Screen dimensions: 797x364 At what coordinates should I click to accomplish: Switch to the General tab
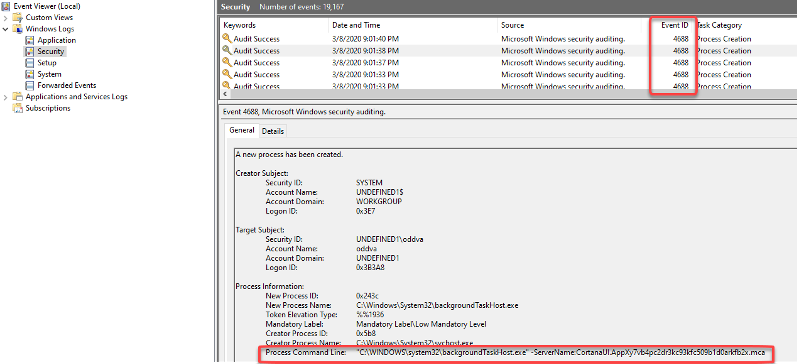point(241,130)
